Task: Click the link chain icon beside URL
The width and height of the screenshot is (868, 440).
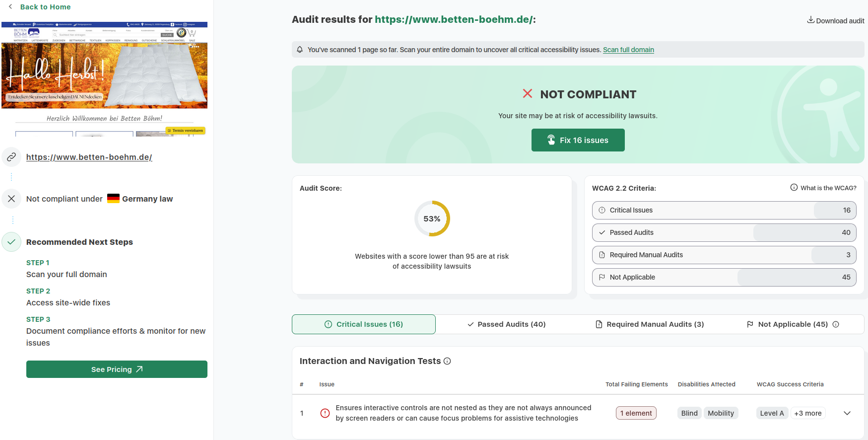Action: pos(11,157)
